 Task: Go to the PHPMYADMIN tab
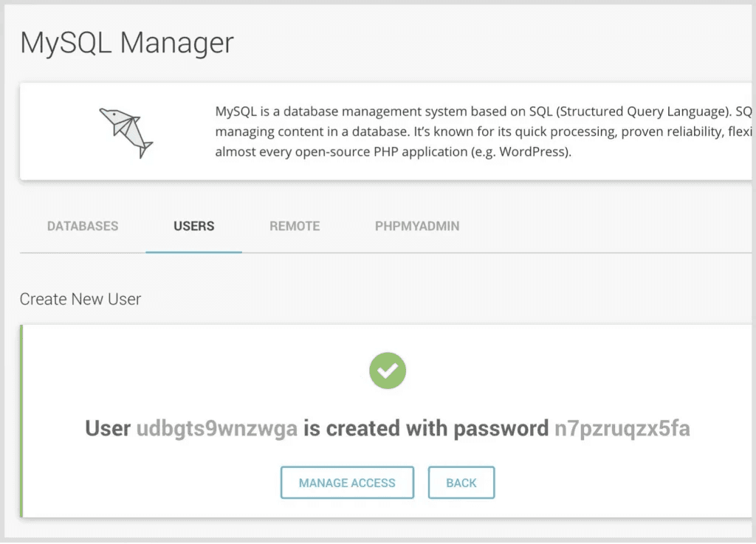[x=417, y=226]
